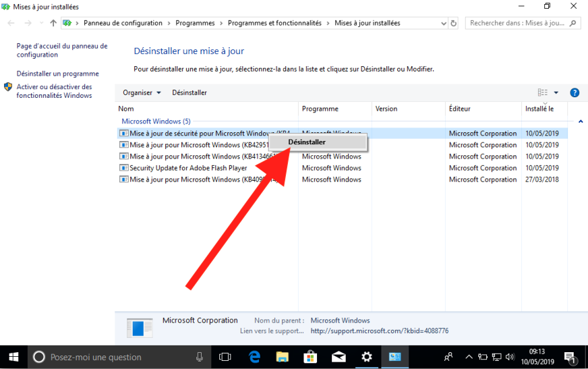Open 'Page d'accueil du panneau de configuration'

pos(62,50)
